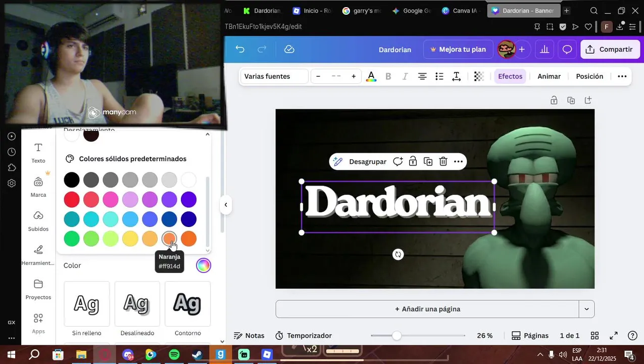644x364 pixels.
Task: Open the Notas panel
Action: click(249, 336)
